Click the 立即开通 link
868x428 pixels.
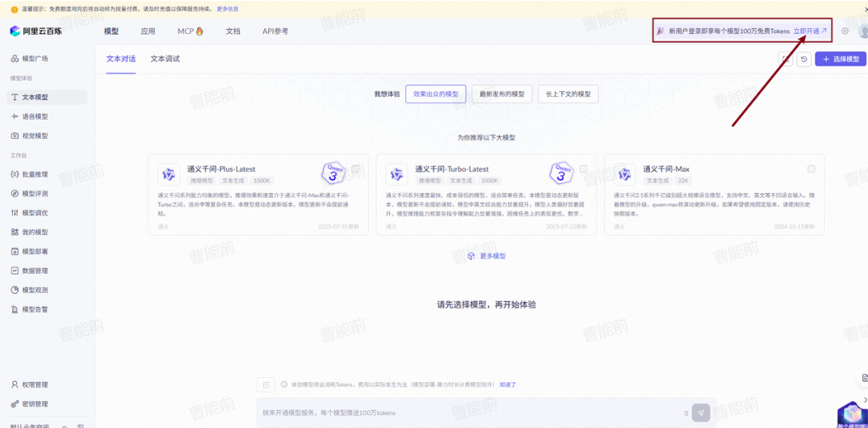tap(810, 31)
